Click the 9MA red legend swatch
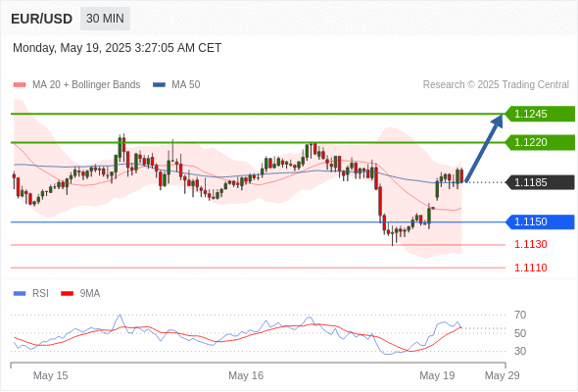This screenshot has height=392, width=578. point(67,294)
